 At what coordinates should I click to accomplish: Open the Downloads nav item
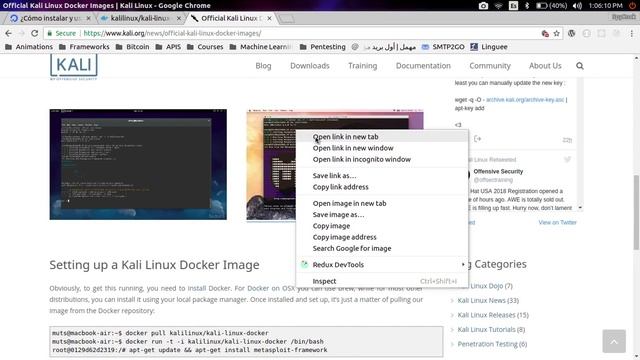tap(310, 66)
